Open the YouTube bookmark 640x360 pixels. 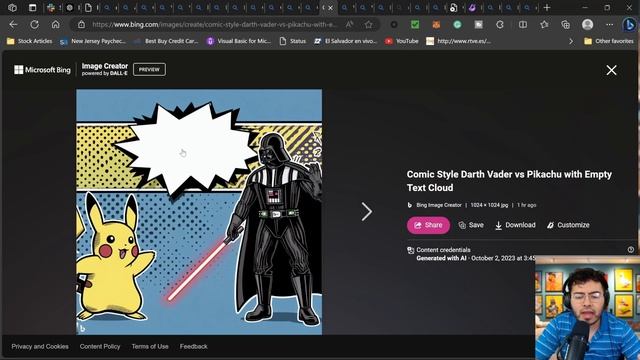coord(402,41)
